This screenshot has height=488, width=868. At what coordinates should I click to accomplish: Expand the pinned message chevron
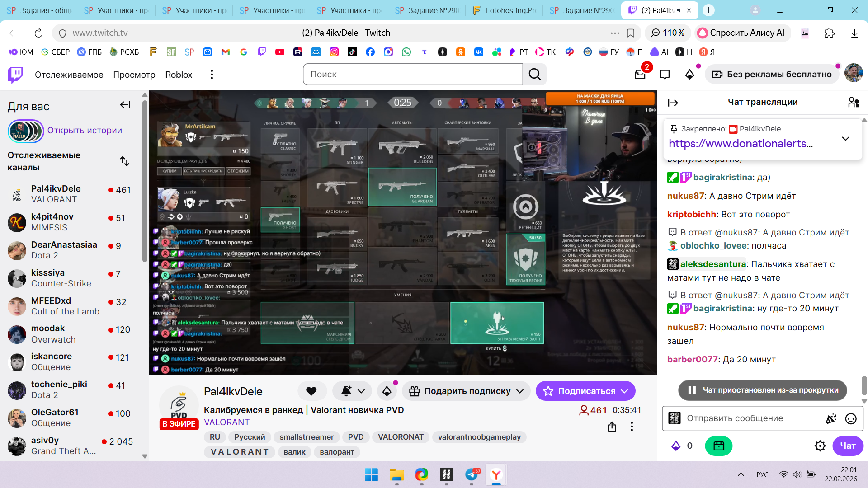(x=845, y=139)
